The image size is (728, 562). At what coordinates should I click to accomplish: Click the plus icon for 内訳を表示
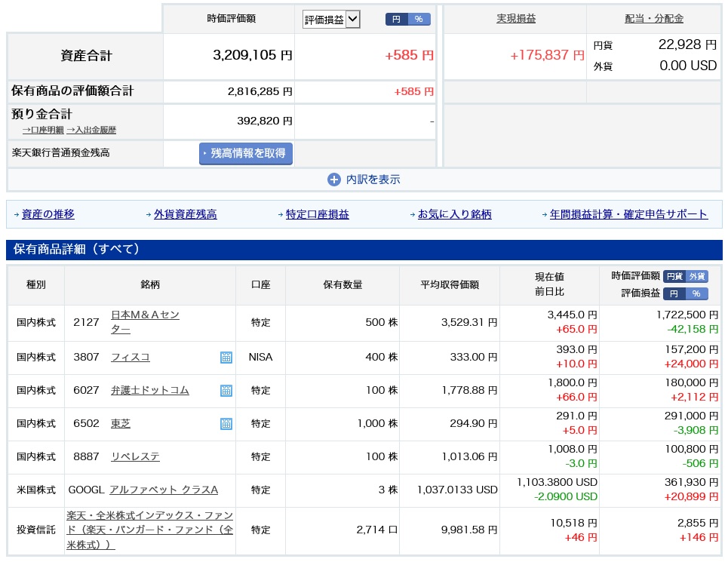tap(334, 180)
